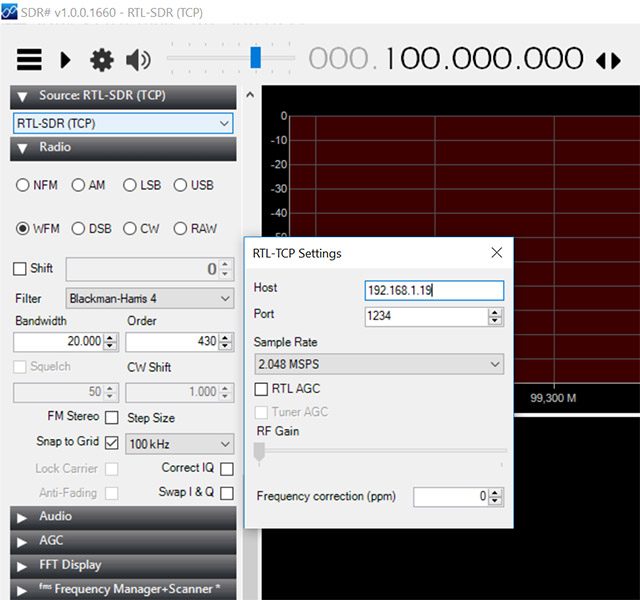Open the 100 kHz Step Size dropdown
Viewport: 640px width, 600px height.
[x=180, y=444]
